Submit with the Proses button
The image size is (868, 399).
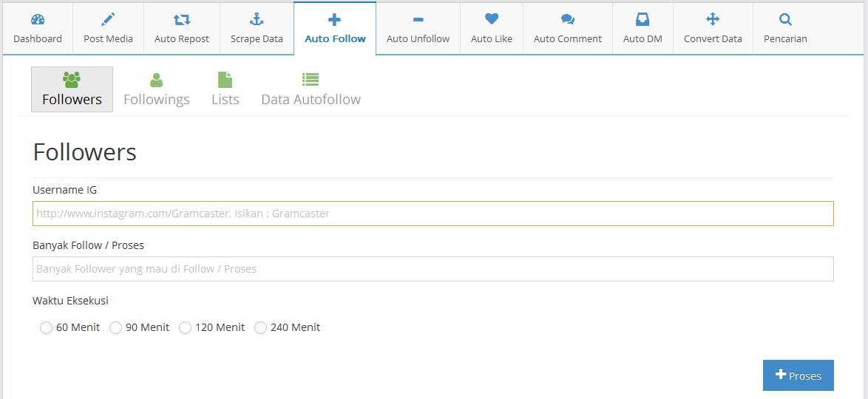pos(798,375)
